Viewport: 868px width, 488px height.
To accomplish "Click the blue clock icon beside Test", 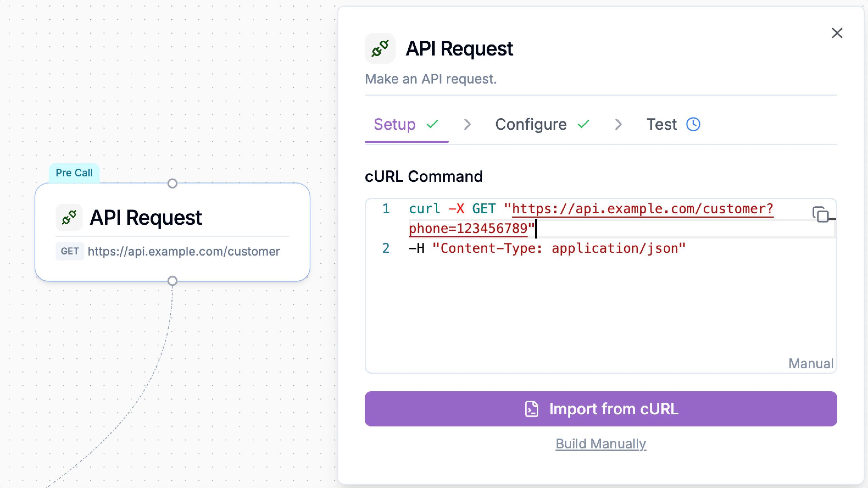I will [x=693, y=124].
